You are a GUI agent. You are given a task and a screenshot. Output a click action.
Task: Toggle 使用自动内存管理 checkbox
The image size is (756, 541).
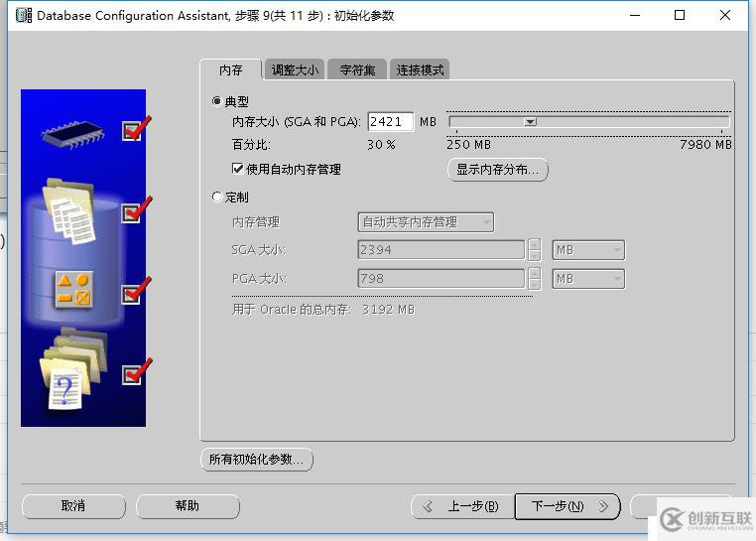pyautogui.click(x=237, y=169)
